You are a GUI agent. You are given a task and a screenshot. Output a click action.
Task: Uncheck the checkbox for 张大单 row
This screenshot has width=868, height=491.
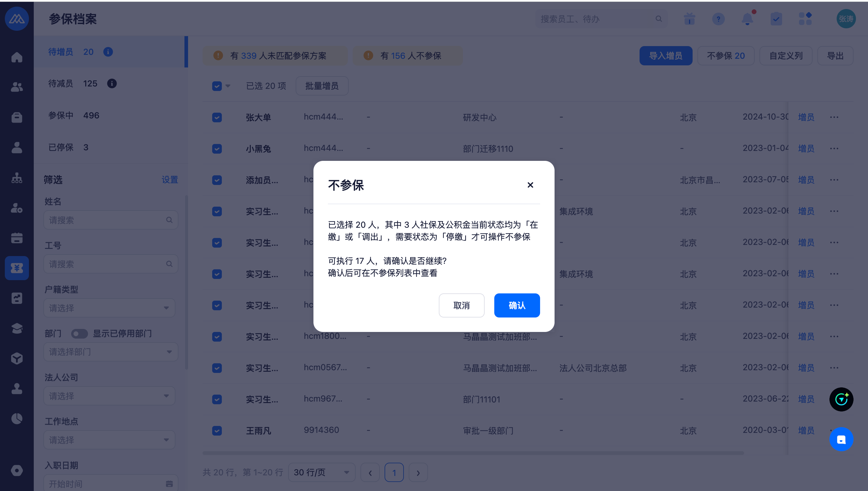[x=217, y=117]
